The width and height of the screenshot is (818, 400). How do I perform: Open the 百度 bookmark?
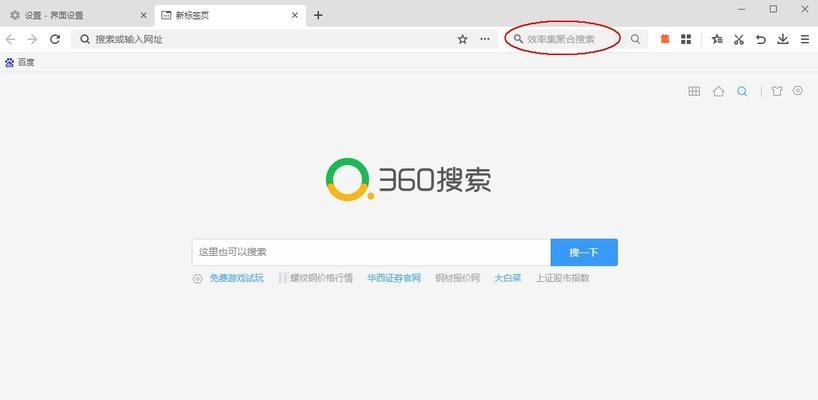pyautogui.click(x=20, y=63)
